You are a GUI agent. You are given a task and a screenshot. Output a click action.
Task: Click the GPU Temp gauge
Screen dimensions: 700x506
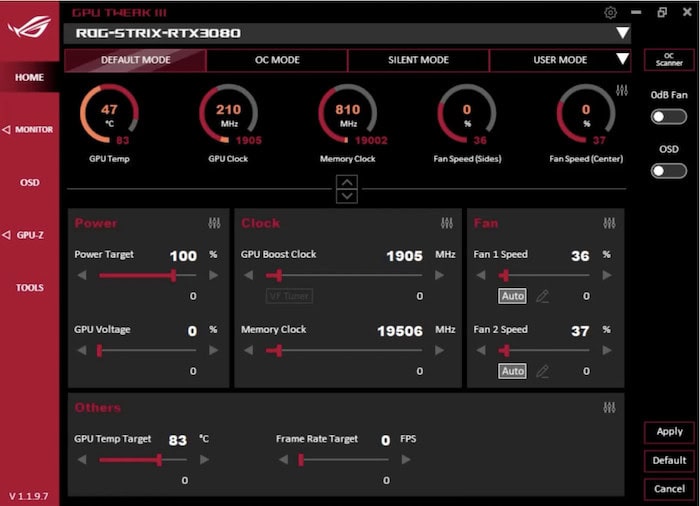tap(109, 114)
